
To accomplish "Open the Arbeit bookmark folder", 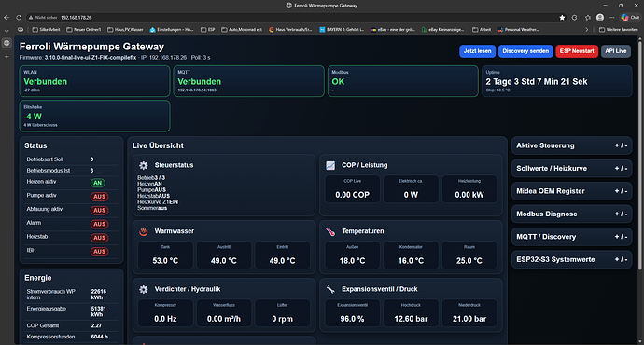I will tap(482, 30).
